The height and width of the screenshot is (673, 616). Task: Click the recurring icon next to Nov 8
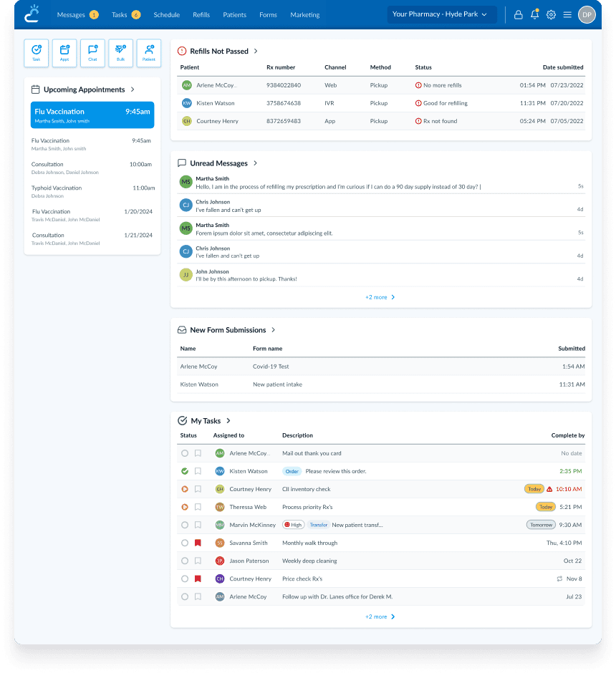pos(559,578)
